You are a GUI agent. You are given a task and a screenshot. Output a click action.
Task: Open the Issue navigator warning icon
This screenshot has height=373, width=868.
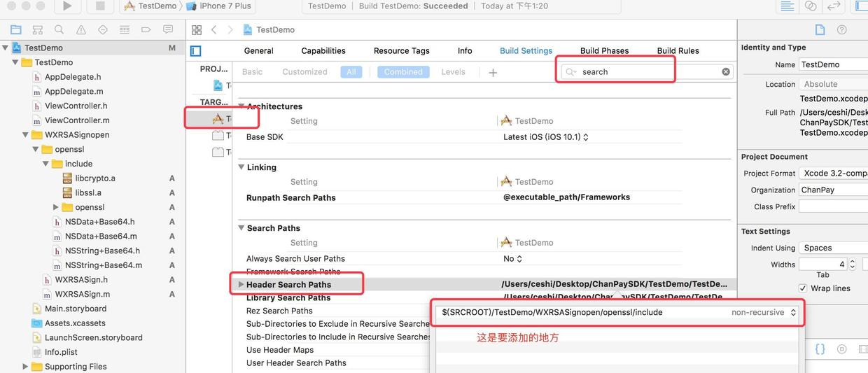click(x=81, y=30)
